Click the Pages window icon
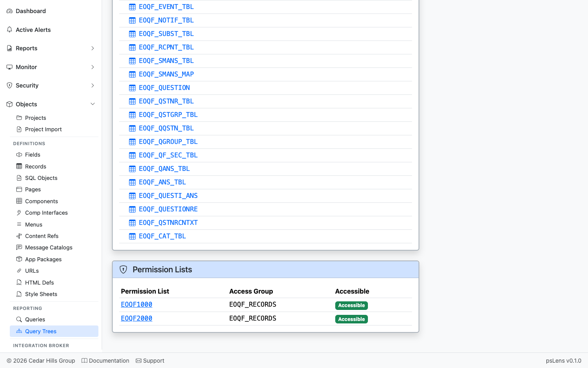588x368 pixels. click(x=19, y=189)
